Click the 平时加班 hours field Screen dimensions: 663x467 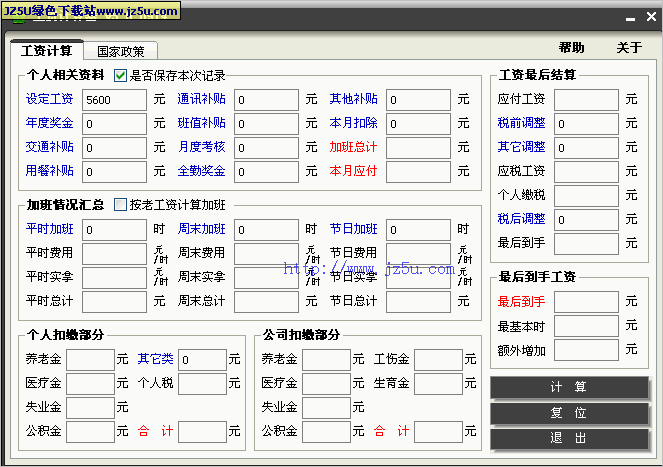pos(114,230)
